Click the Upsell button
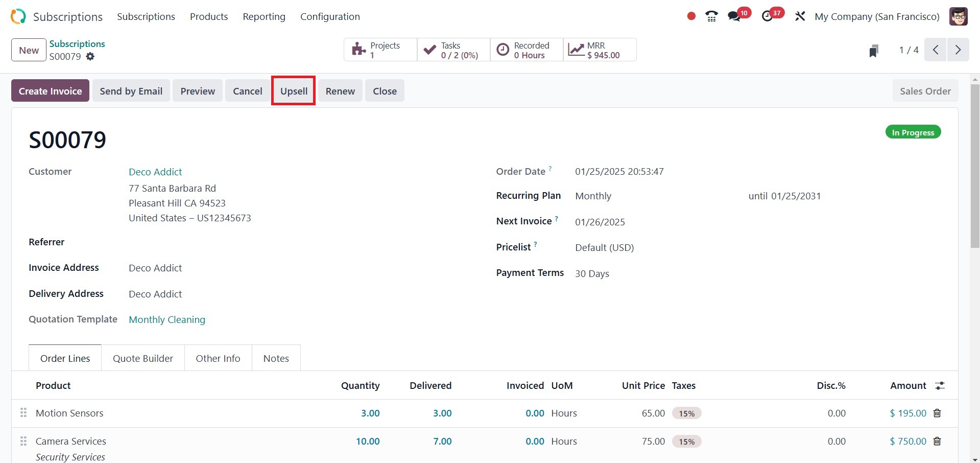The width and height of the screenshot is (980, 463). pyautogui.click(x=294, y=91)
